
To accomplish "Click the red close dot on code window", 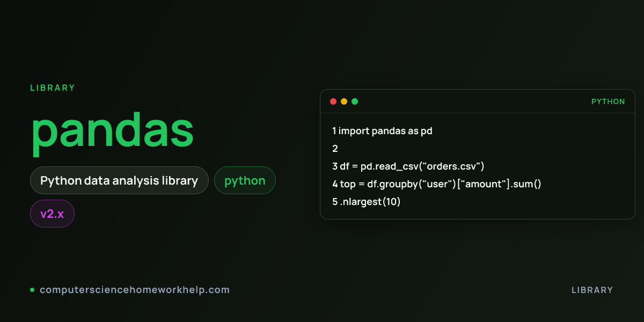I will pyautogui.click(x=333, y=101).
